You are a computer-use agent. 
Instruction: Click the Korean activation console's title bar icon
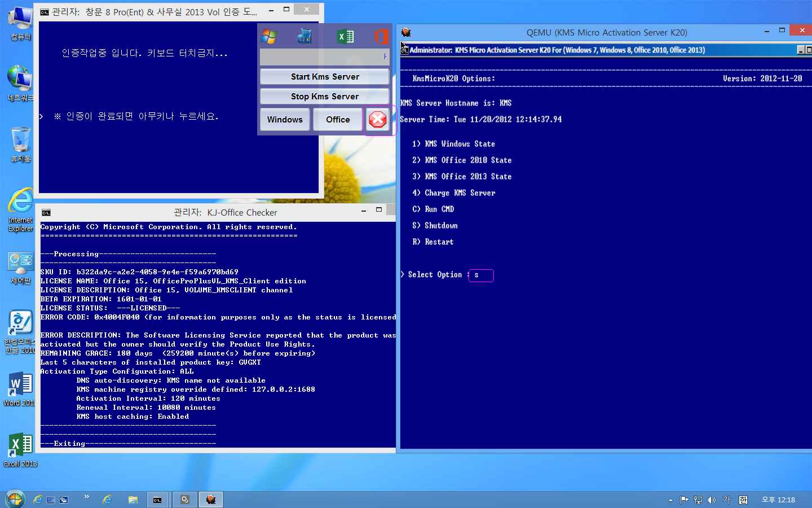coord(45,12)
